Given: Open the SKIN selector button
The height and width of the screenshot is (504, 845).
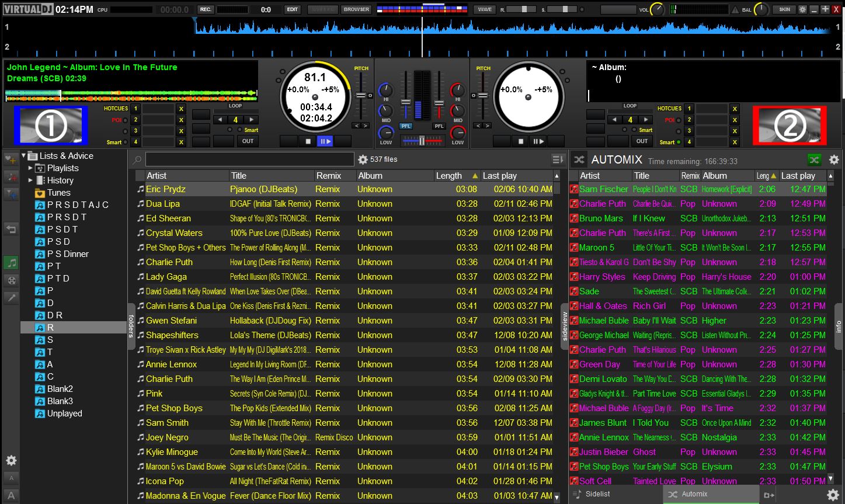Looking at the screenshot, I should (x=784, y=9).
